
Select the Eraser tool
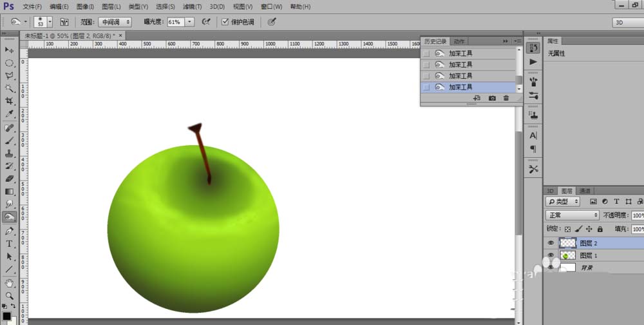click(9, 179)
